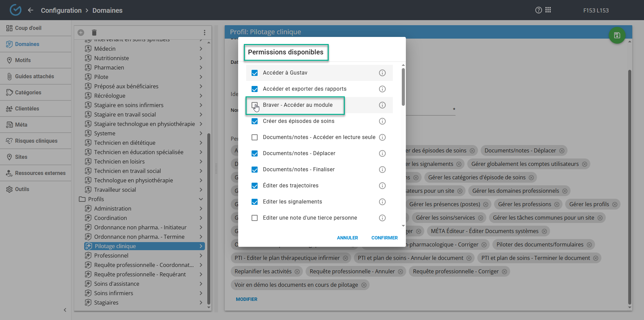
Task: Click the help question mark icon
Action: (x=538, y=10)
